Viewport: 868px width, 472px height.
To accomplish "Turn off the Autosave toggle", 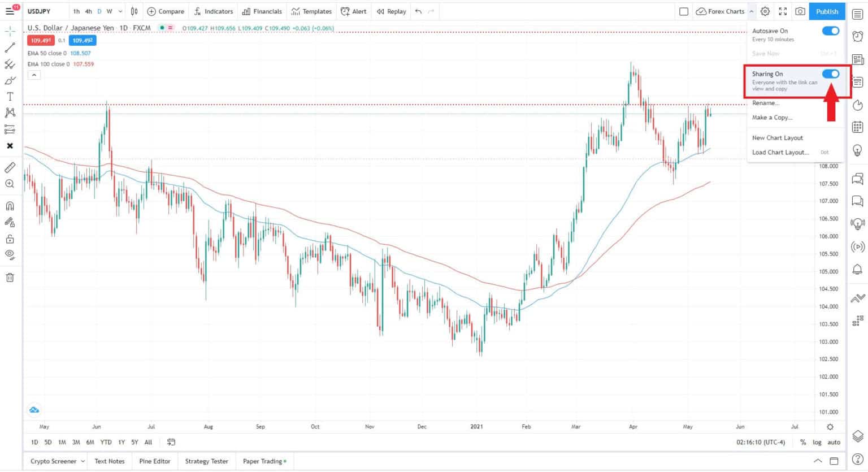I will pos(830,31).
